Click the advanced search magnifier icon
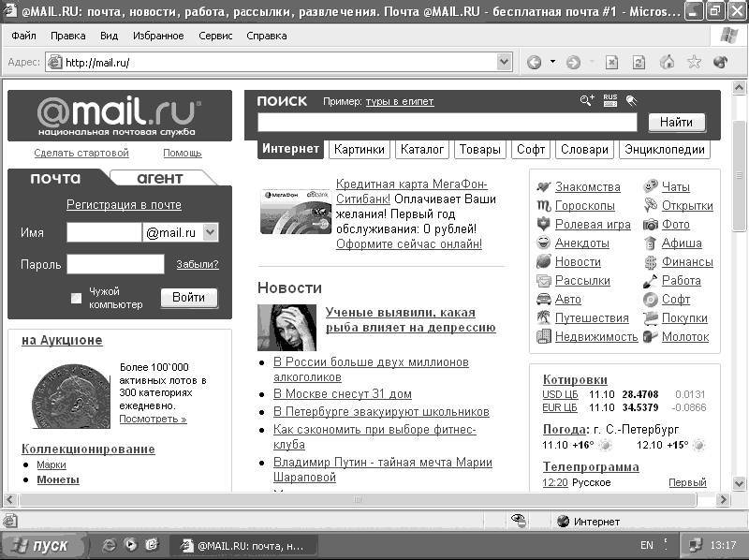Image resolution: width=749 pixels, height=560 pixels. click(x=587, y=100)
